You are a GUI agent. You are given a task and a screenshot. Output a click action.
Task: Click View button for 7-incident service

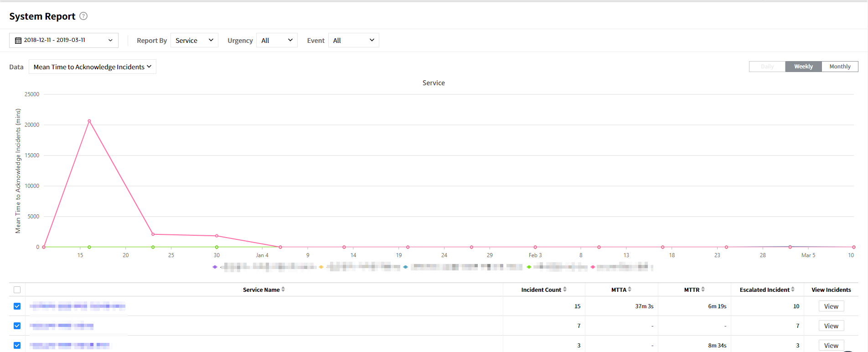[831, 326]
